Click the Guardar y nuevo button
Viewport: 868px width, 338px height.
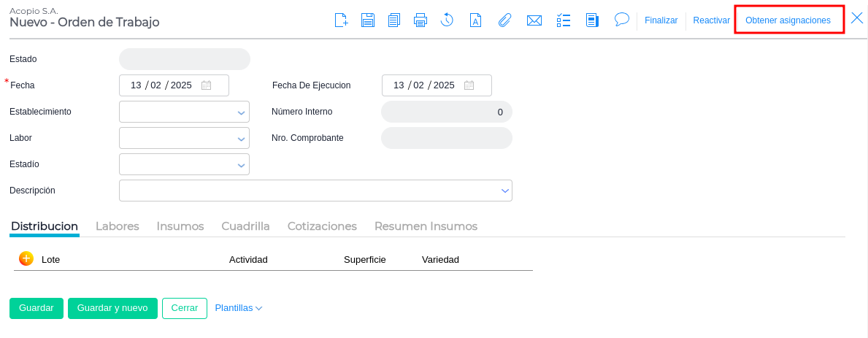(112, 308)
